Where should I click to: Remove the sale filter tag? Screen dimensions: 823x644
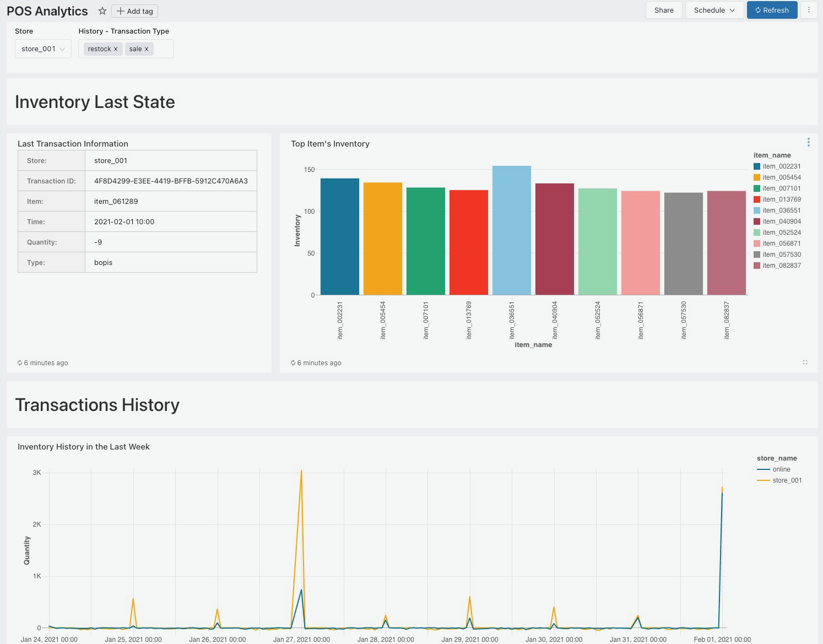[x=147, y=49]
